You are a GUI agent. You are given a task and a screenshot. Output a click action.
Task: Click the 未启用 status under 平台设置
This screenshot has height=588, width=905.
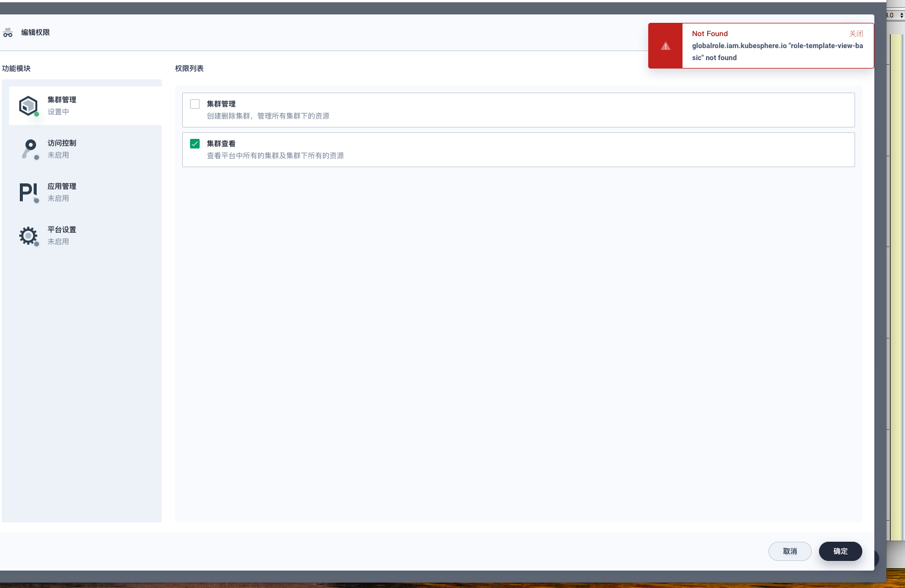point(58,242)
